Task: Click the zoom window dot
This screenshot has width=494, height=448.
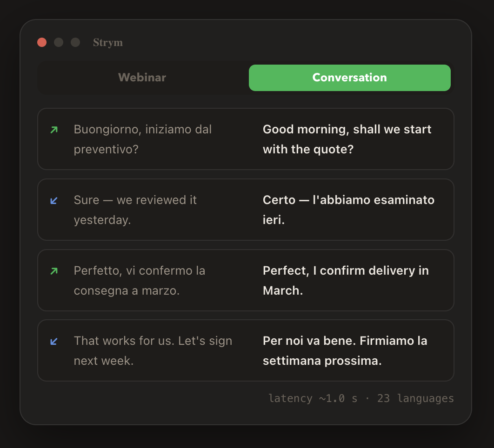Action: click(75, 42)
